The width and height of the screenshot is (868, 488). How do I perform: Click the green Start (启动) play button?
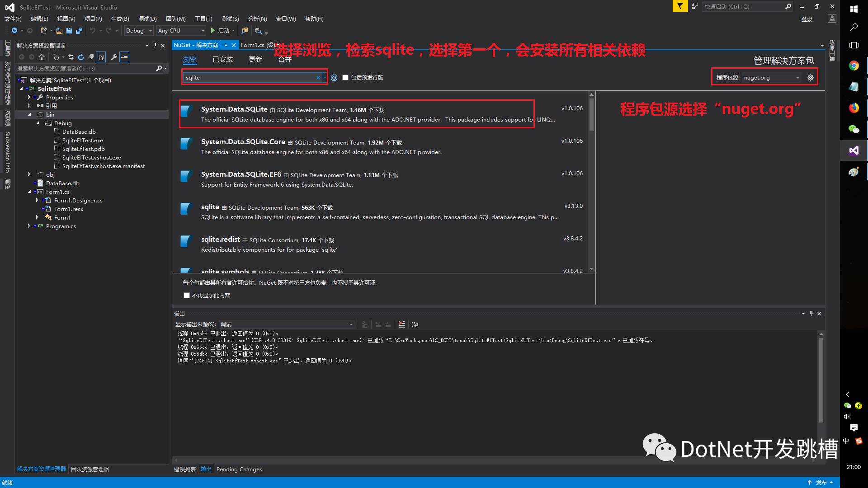point(212,30)
